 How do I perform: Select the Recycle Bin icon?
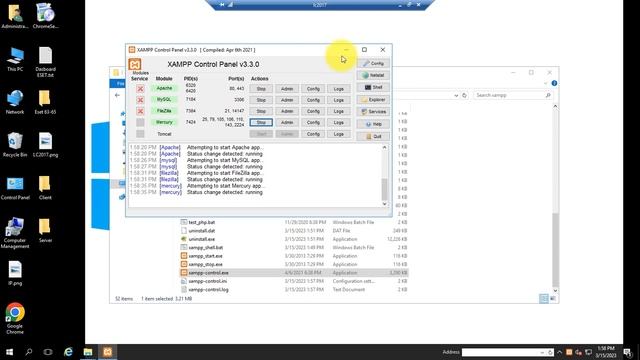pyautogui.click(x=15, y=145)
